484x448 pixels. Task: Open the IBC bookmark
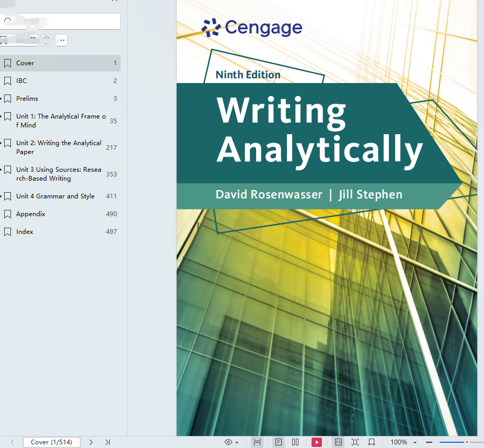pyautogui.click(x=60, y=81)
